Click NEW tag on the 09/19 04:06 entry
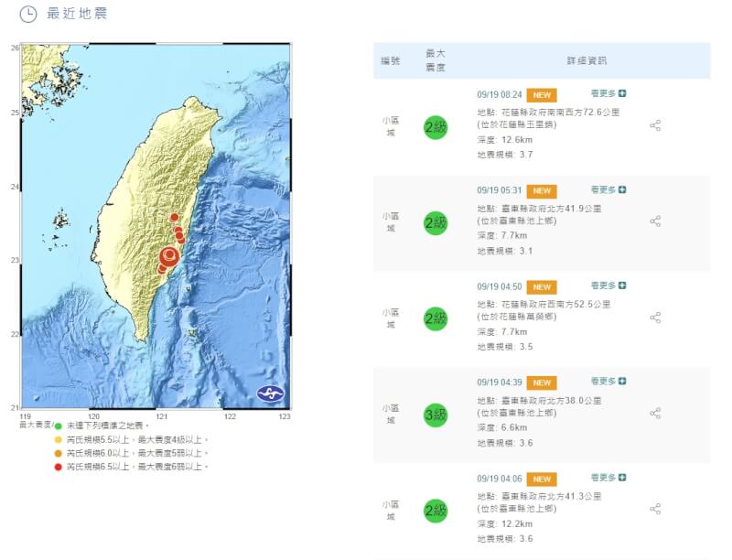Image resolution: width=732 pixels, height=560 pixels. click(542, 479)
